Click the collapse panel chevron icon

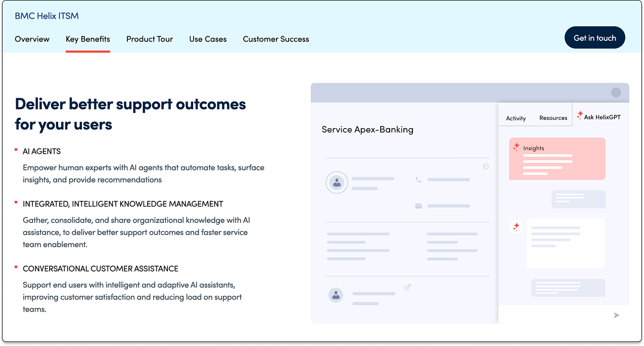click(x=486, y=166)
